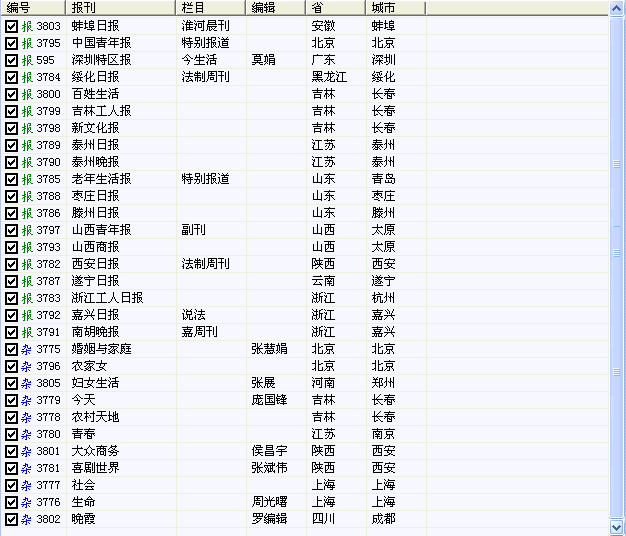This screenshot has width=626, height=536.
Task: Select the 云南 province cell
Action: (x=323, y=281)
